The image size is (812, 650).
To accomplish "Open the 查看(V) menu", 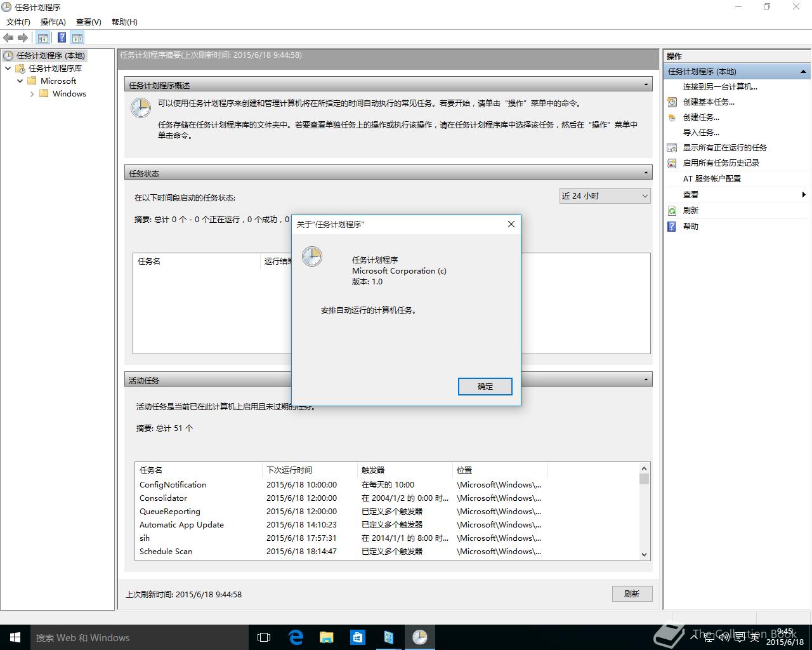I will point(88,22).
